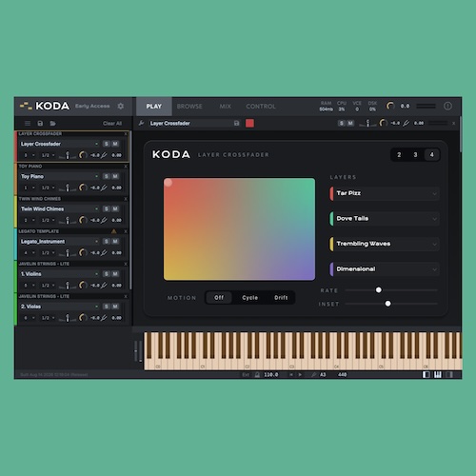Image resolution: width=476 pixels, height=476 pixels.
Task: Switch to the PLAY tab
Action: point(154,107)
